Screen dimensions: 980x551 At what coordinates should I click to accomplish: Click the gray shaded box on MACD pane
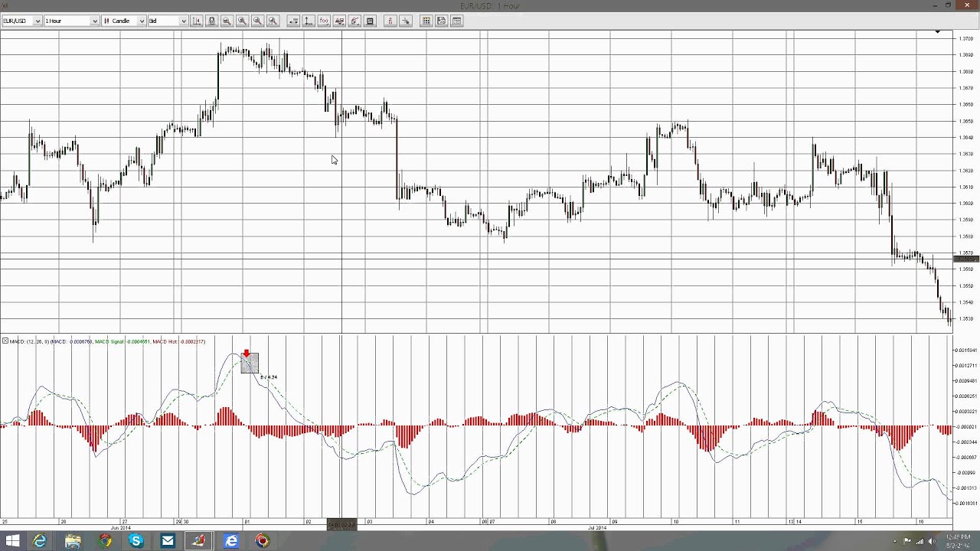pos(250,364)
